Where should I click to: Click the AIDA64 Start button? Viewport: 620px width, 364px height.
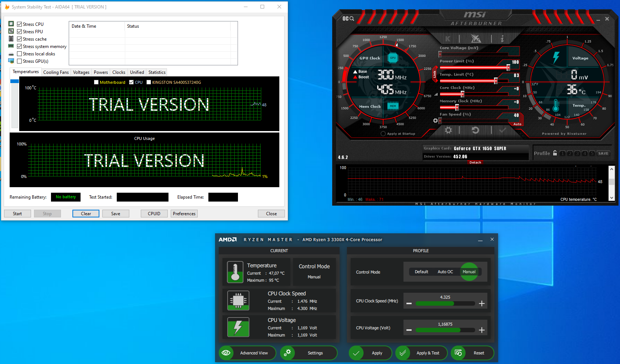point(17,214)
